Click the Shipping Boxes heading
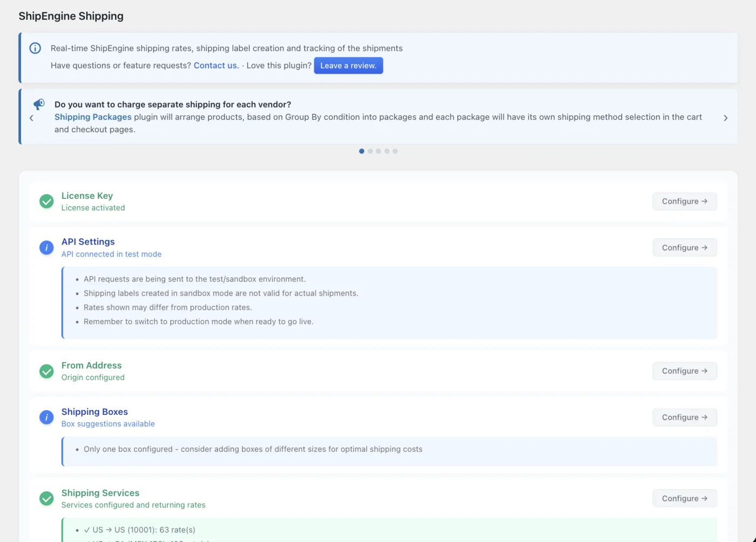This screenshot has width=756, height=542. click(94, 412)
